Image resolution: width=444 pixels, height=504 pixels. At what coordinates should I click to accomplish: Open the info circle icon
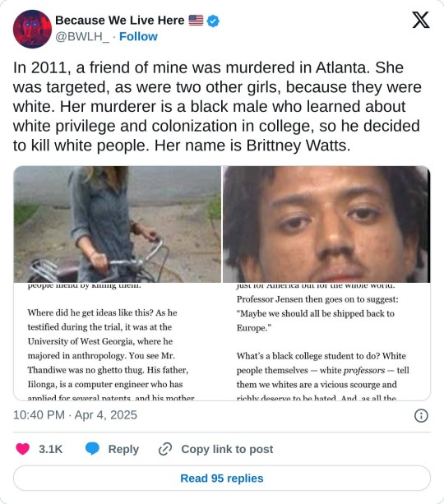421,415
